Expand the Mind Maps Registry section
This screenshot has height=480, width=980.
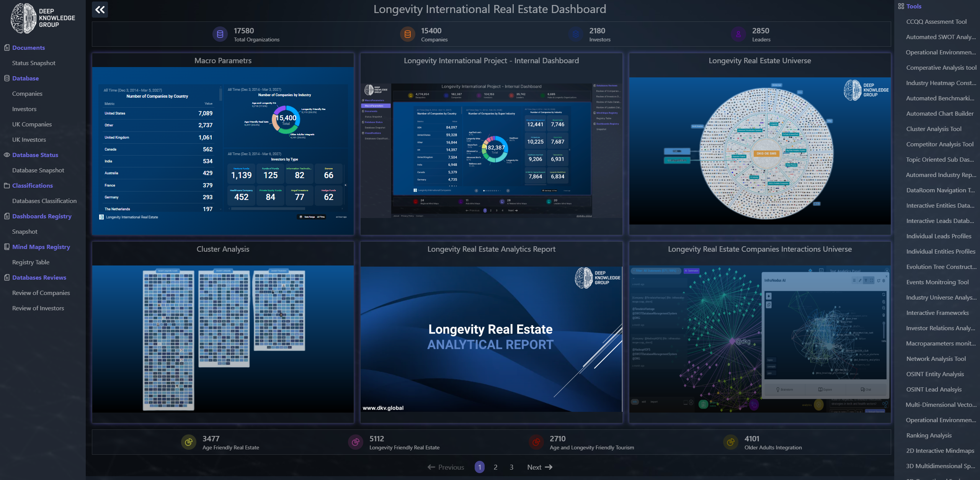click(x=41, y=247)
